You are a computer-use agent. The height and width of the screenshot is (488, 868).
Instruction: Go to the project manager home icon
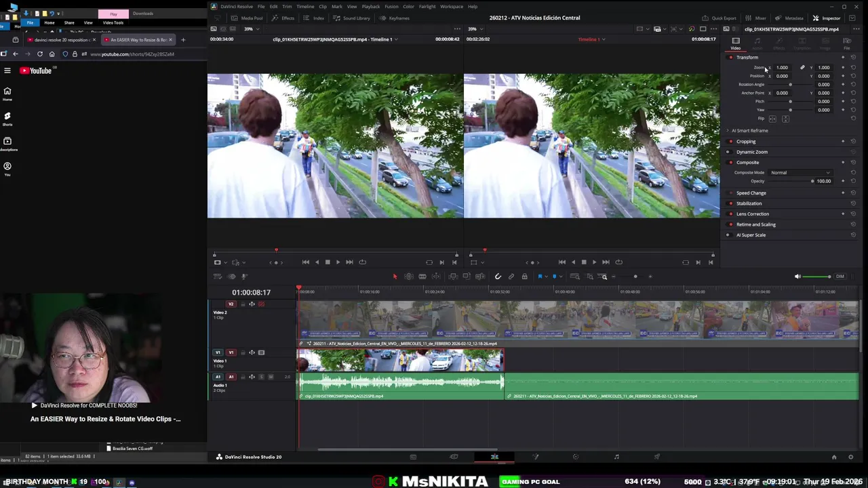834,457
